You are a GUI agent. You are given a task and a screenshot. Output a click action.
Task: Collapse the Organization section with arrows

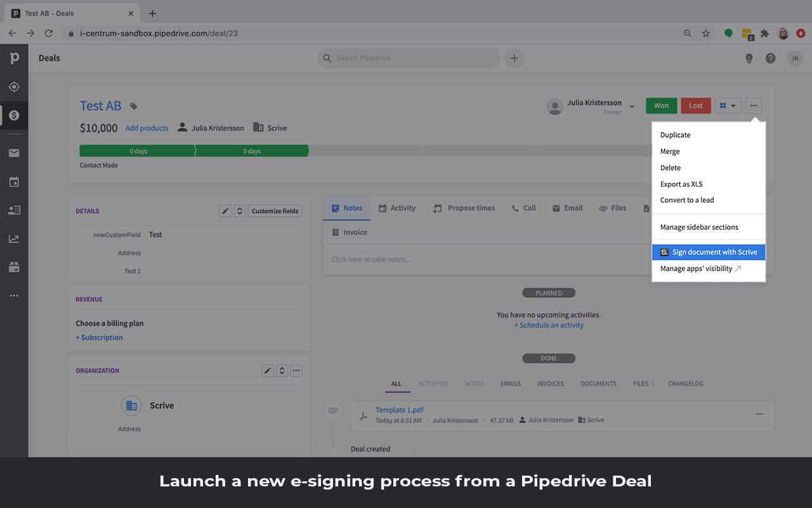(x=282, y=371)
